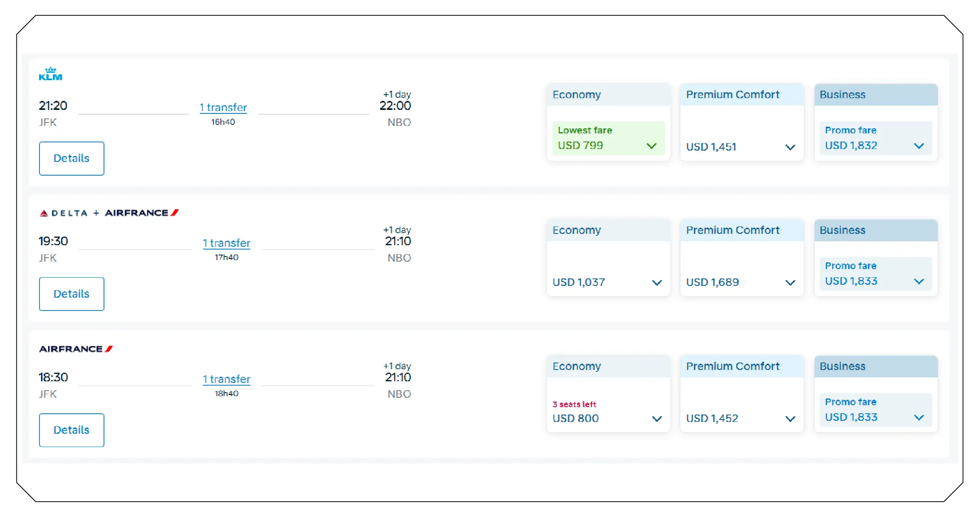Expand Premium Comfort USD 1,452 fare options
Viewport: 980px width, 517px height.
pos(790,418)
